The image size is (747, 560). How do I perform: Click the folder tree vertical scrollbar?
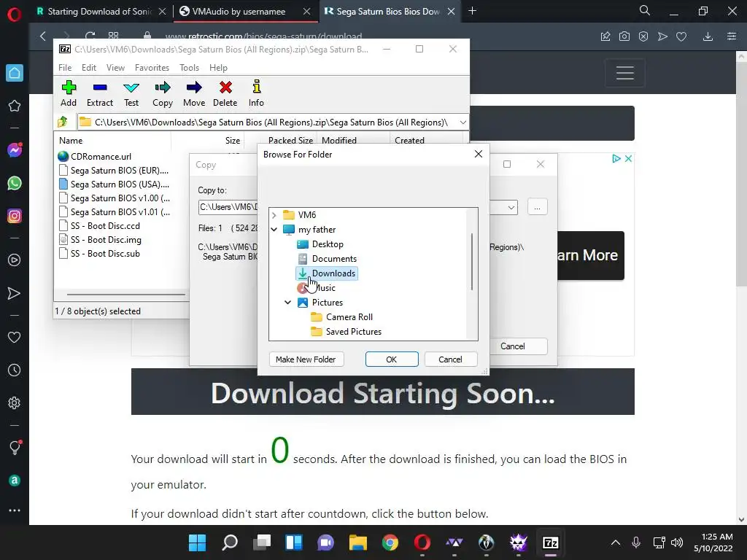[472, 262]
